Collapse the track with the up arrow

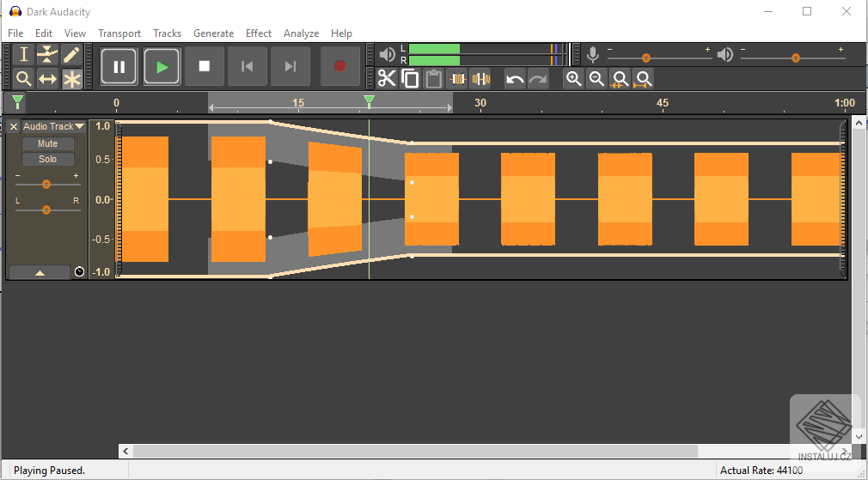coord(40,272)
